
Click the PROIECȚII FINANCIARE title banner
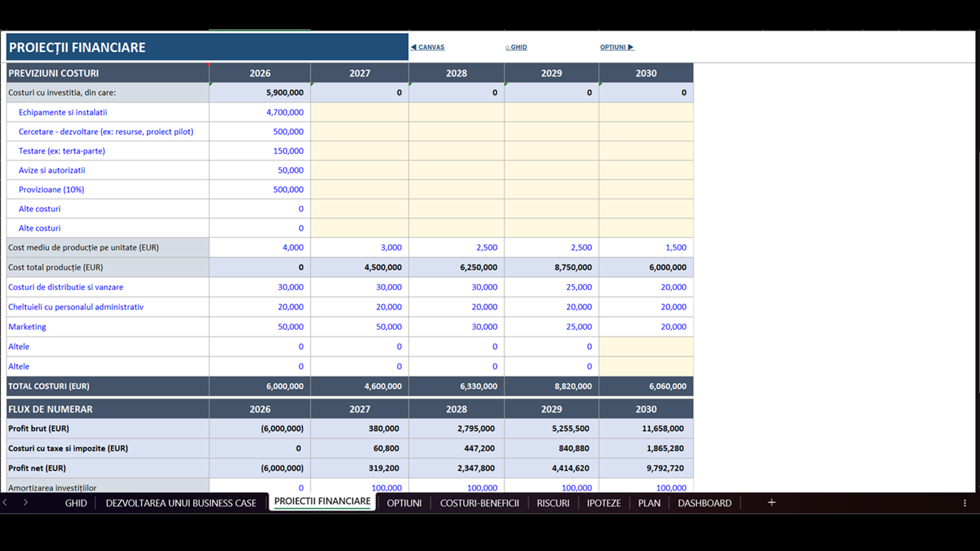click(x=207, y=47)
